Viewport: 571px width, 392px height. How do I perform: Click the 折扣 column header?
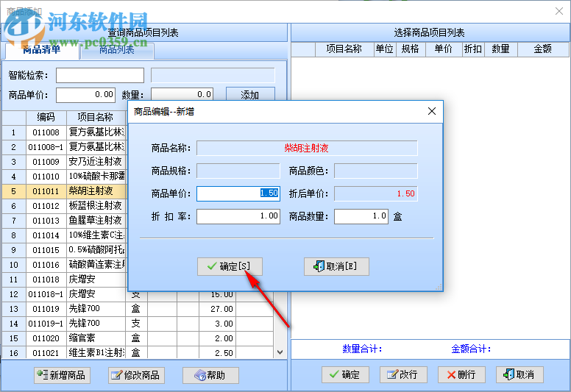473,49
